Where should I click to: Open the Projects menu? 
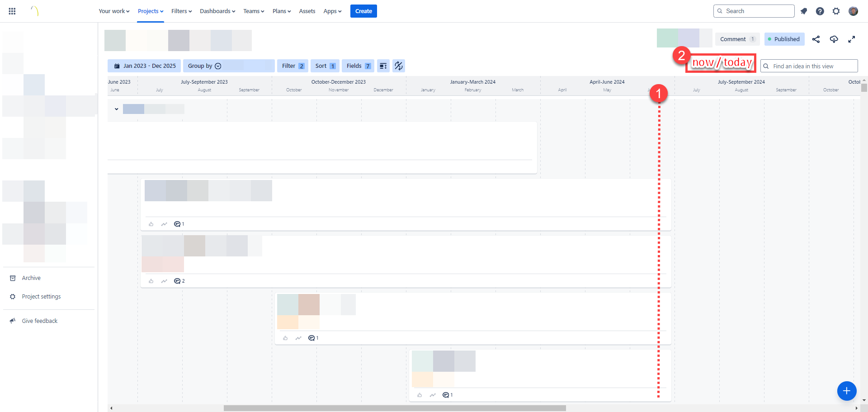151,11
